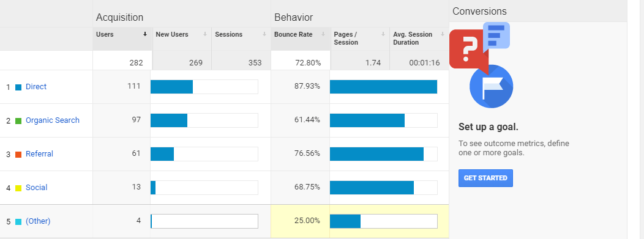This screenshot has height=239, width=644.
Task: Click the Direct bounce rate bar
Action: tap(384, 87)
